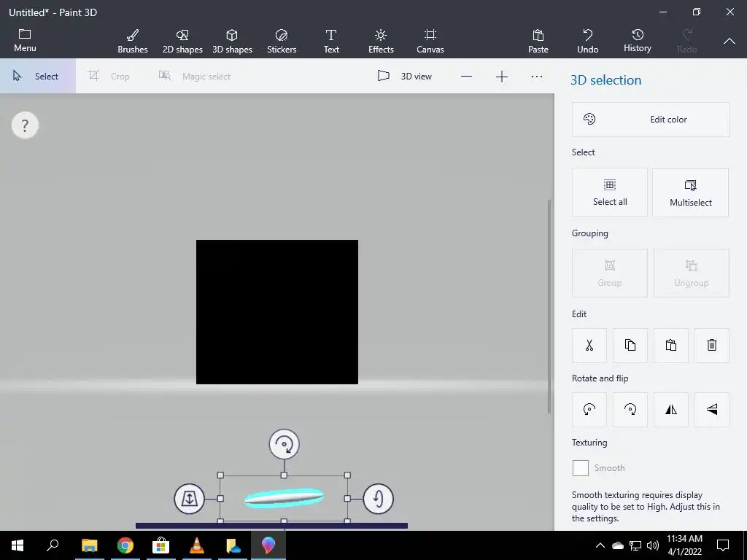The width and height of the screenshot is (747, 560).
Task: Launch Google Chrome from taskbar
Action: [x=125, y=545]
